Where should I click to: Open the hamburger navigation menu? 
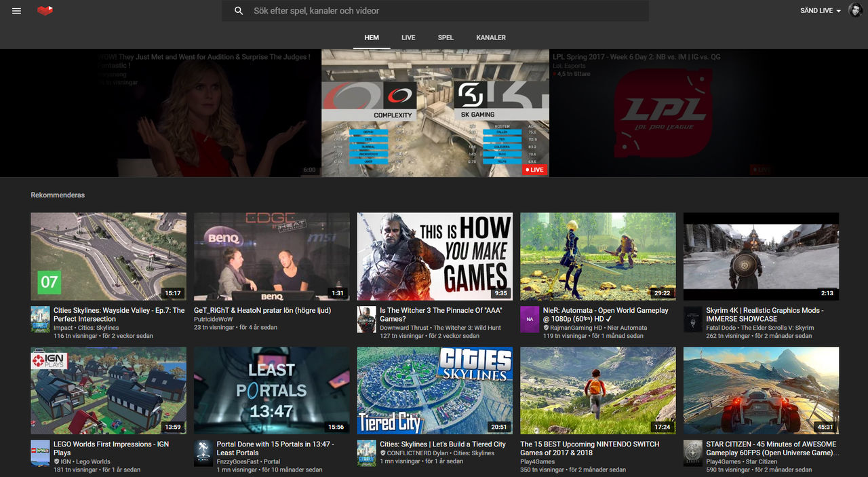point(17,11)
